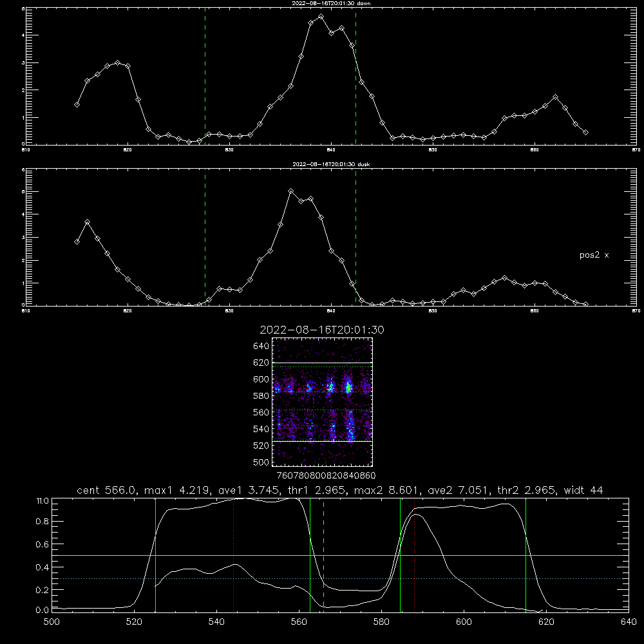The width and height of the screenshot is (644, 644).
Task: Click right green dashed line in dusk plot
Action: coord(355,237)
